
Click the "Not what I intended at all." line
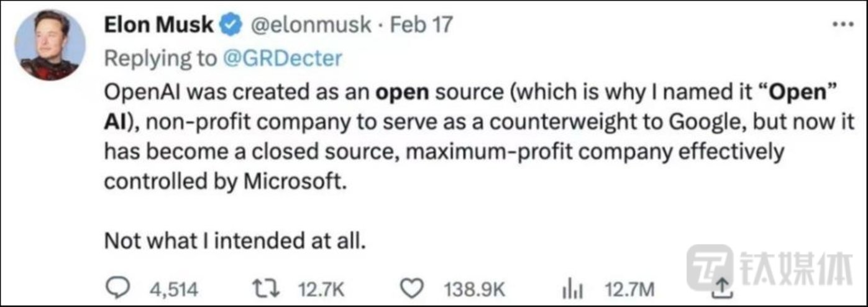pos(232,240)
